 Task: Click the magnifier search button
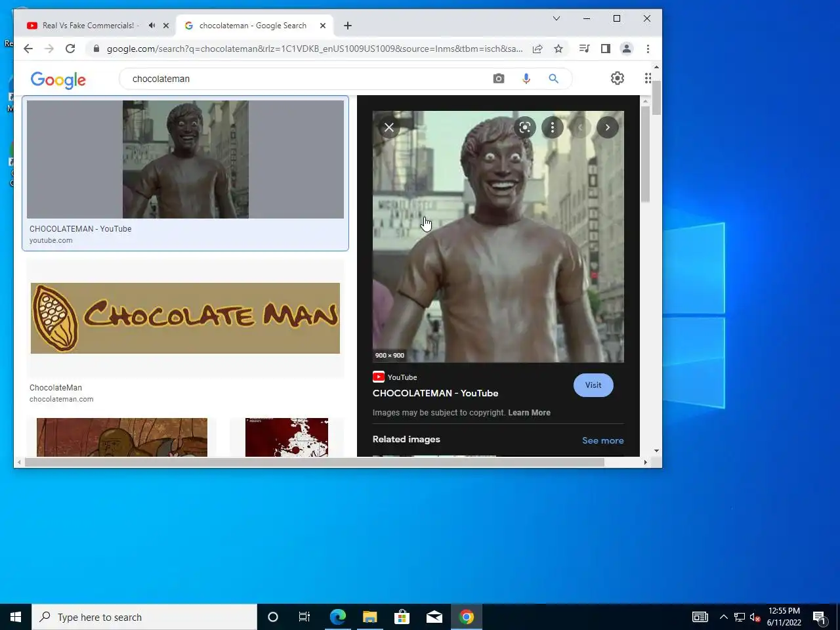(553, 79)
